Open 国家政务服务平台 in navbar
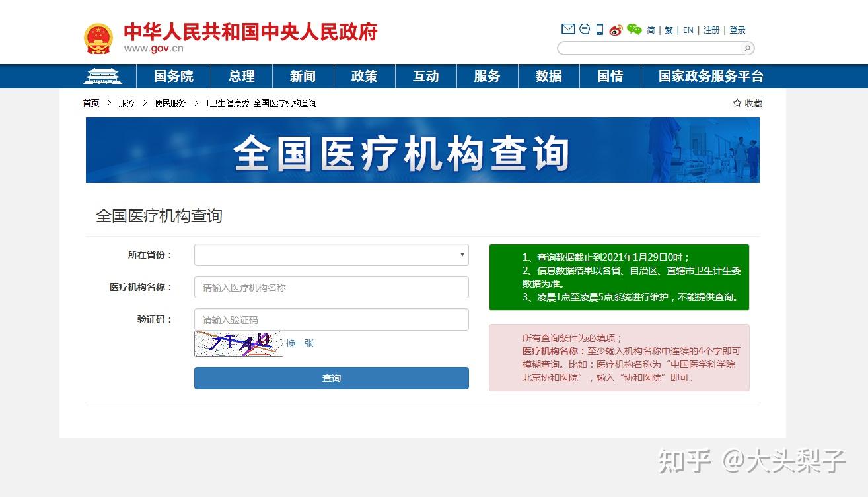Viewport: 868px width, 497px height. coord(711,77)
